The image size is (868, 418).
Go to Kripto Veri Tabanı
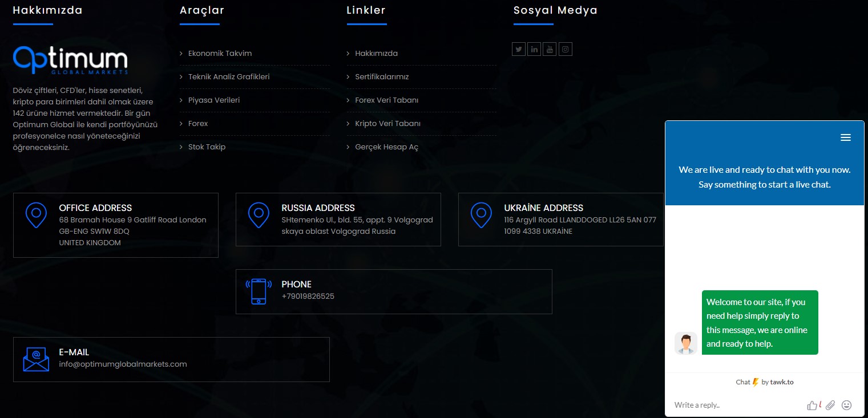387,124
